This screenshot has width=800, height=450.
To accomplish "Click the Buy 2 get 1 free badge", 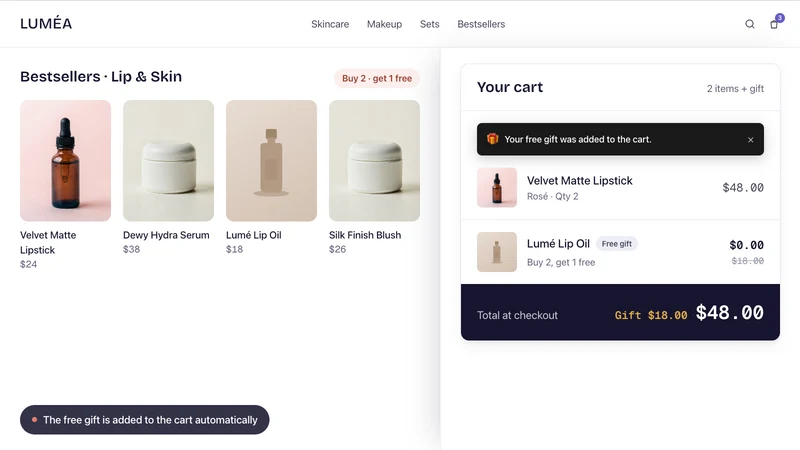I will (x=377, y=78).
